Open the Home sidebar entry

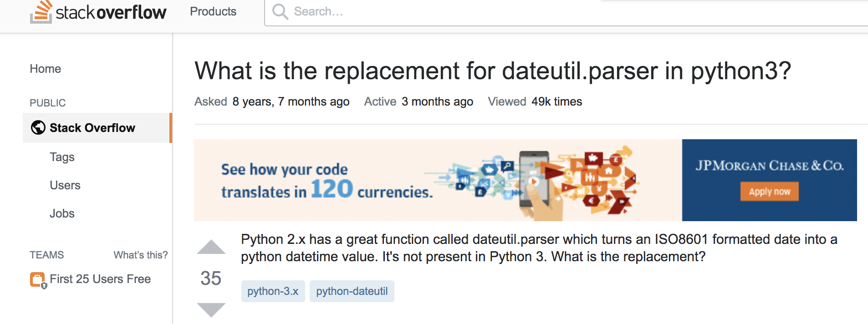click(45, 68)
